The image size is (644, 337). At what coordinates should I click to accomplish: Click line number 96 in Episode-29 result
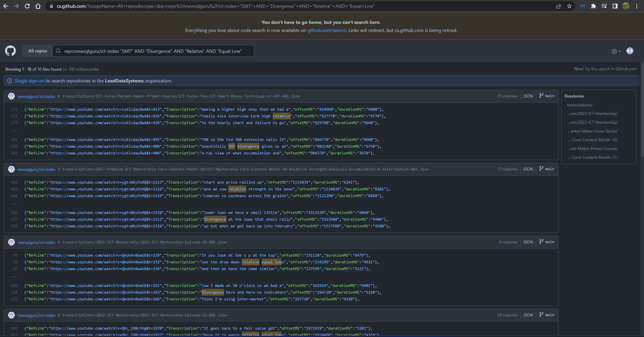tap(15, 262)
